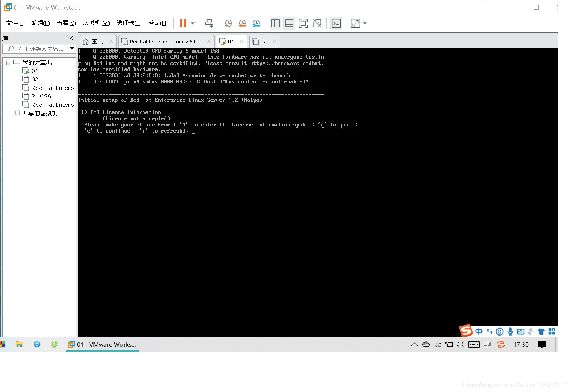Viewport: 571px width, 392px height.
Task: Switch to Unity mode
Action: (317, 23)
